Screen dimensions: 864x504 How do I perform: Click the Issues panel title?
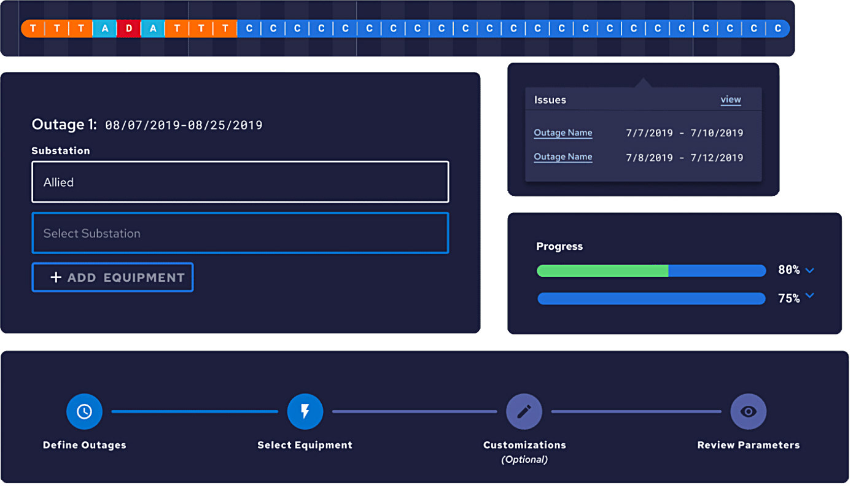550,99
